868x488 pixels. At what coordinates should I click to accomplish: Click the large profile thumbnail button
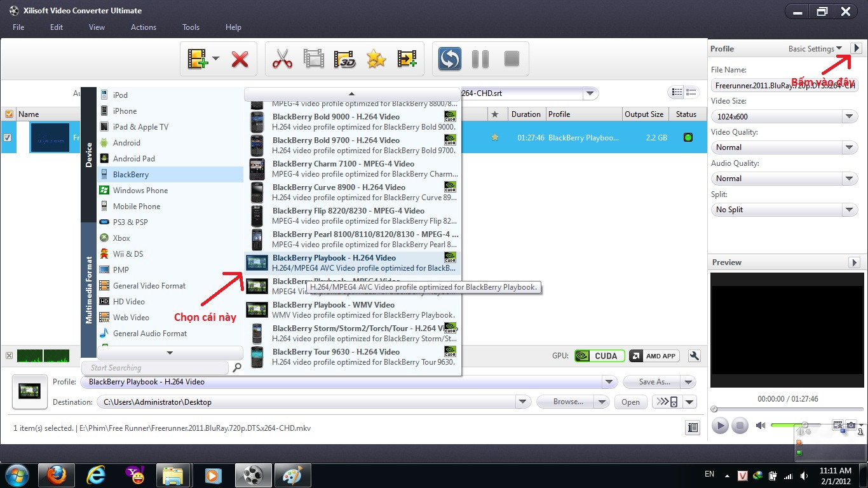29,391
